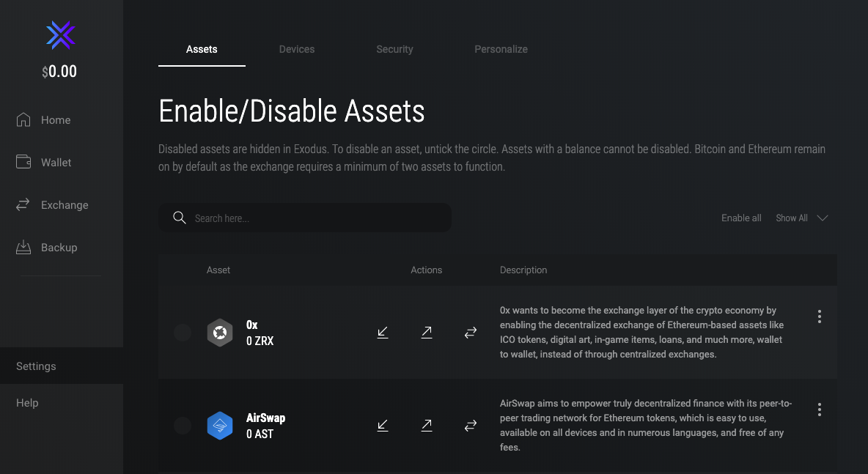Go to the Exchange page
Viewport: 868px width, 474px height.
[52, 204]
